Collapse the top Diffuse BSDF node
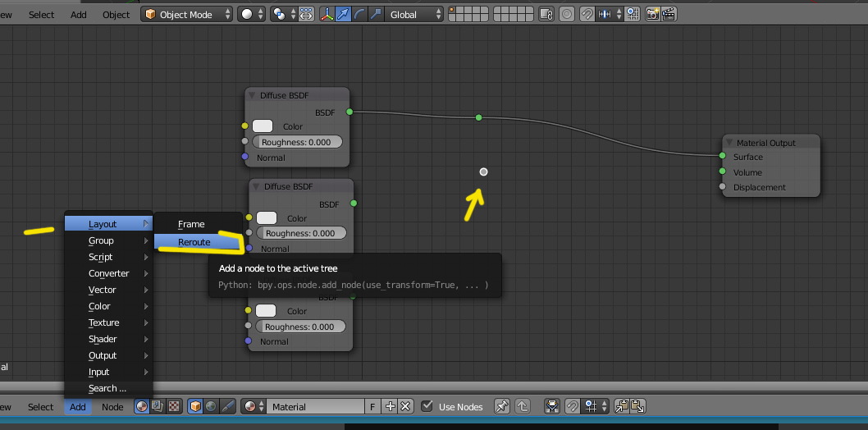Image resolution: width=868 pixels, height=430 pixels. click(253, 95)
